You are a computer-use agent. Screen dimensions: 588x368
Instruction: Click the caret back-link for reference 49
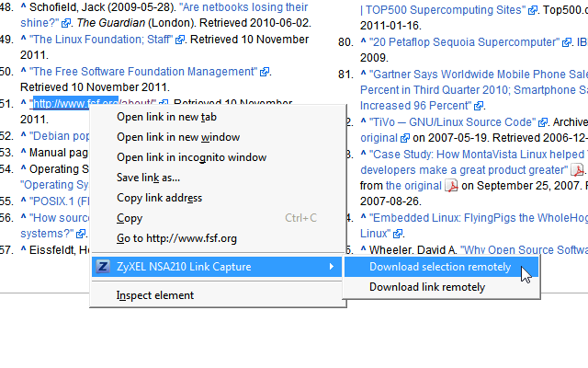point(23,39)
